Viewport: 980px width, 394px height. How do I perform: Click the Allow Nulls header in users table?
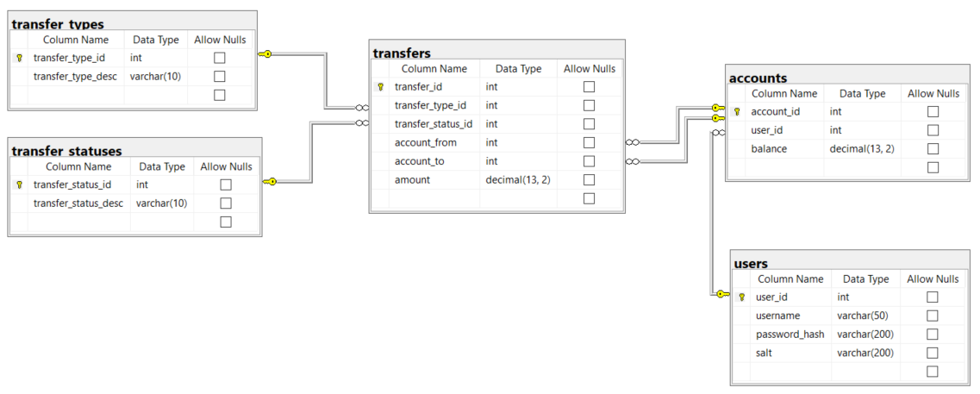pos(933,279)
